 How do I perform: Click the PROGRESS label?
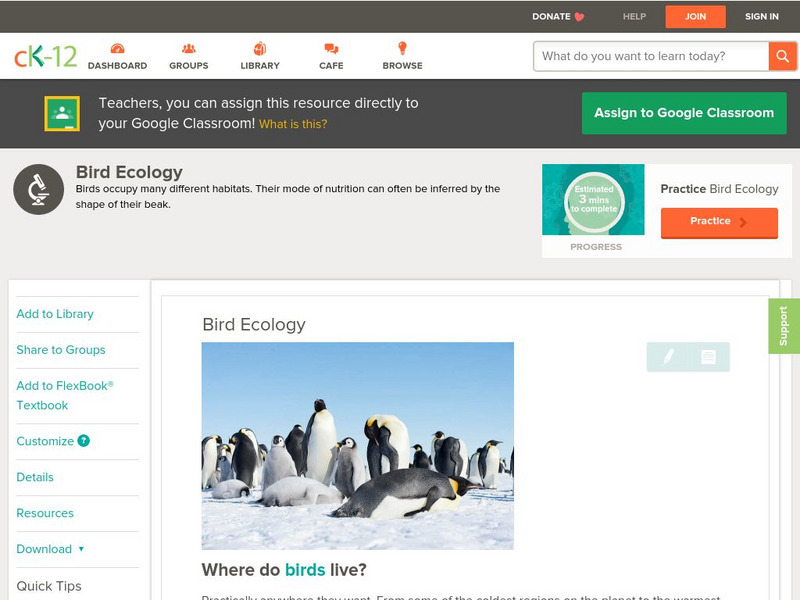596,247
